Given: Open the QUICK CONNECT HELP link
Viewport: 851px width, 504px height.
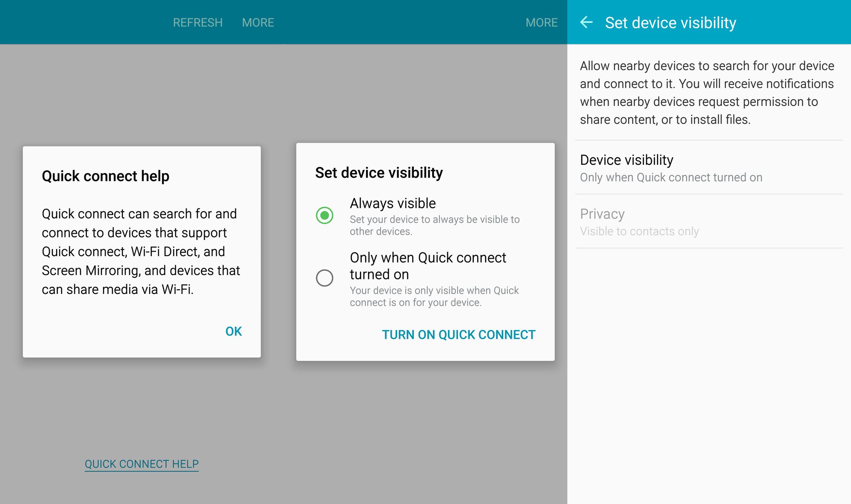Looking at the screenshot, I should (142, 464).
